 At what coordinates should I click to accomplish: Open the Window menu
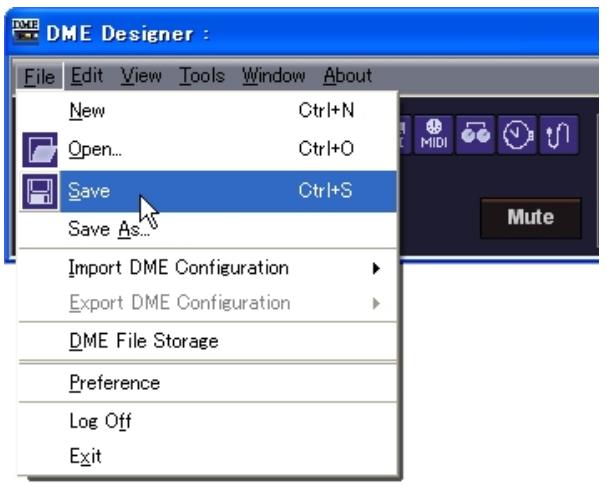coord(274,75)
